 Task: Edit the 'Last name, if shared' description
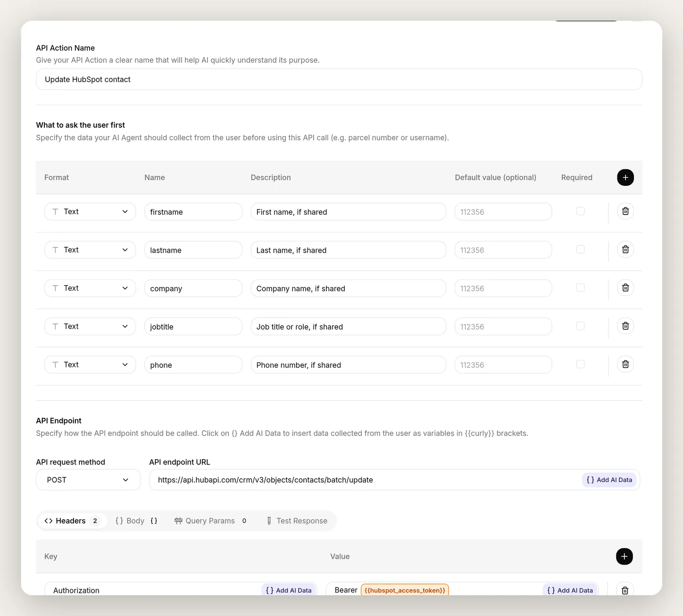[348, 250]
